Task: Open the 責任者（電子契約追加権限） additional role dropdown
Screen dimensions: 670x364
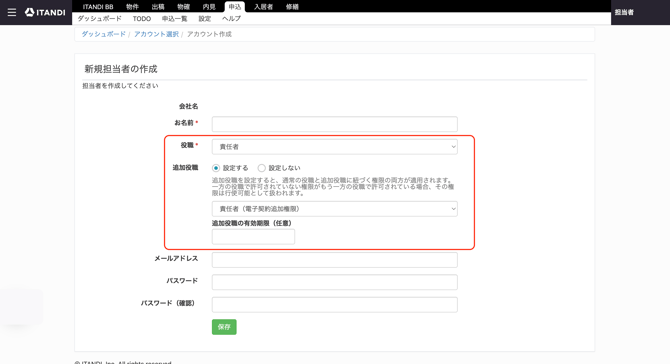Action: click(x=335, y=208)
